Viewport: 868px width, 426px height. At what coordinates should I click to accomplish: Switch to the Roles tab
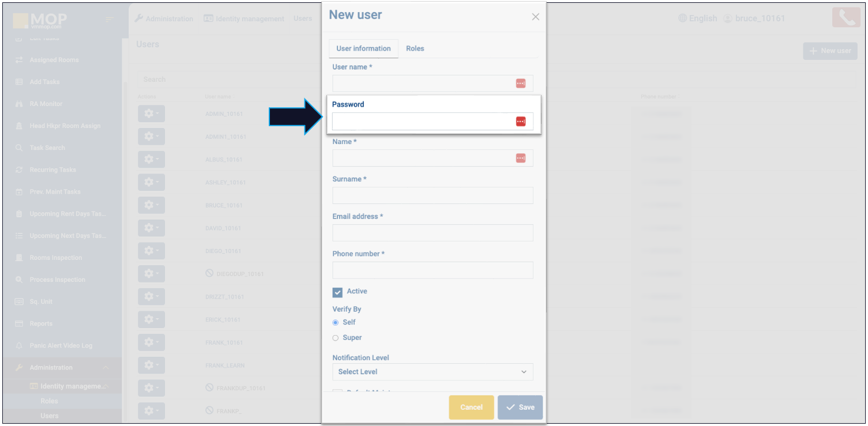(x=415, y=48)
